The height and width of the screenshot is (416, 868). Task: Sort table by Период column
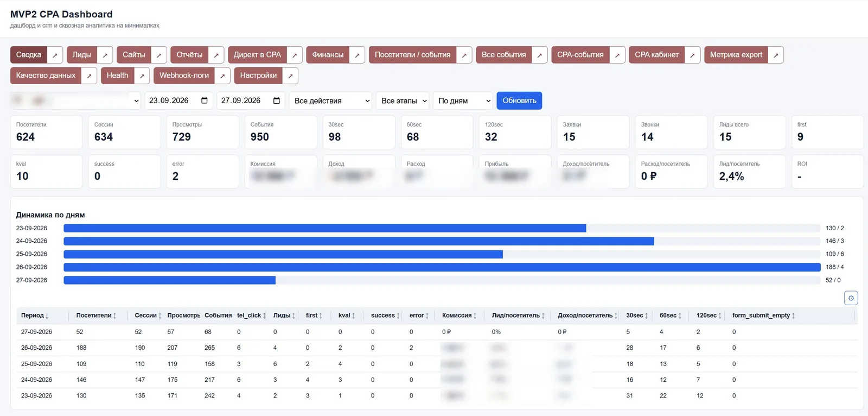click(x=35, y=316)
